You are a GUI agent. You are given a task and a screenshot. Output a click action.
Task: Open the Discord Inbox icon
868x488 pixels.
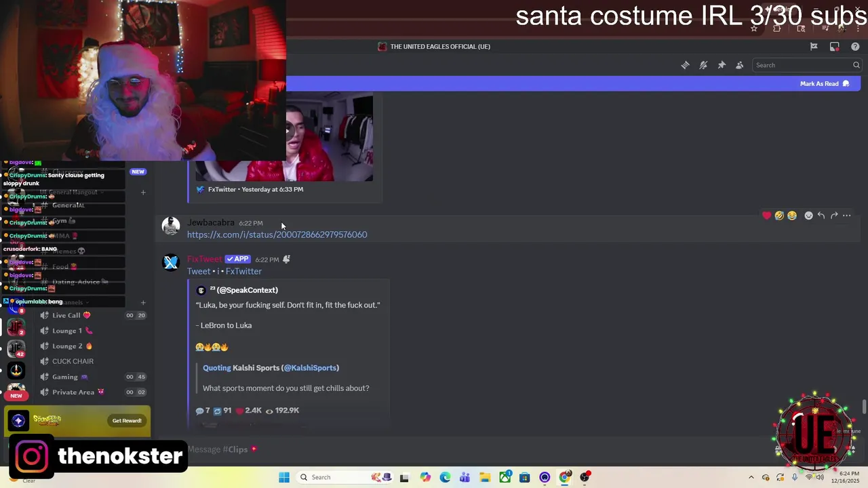click(x=835, y=46)
